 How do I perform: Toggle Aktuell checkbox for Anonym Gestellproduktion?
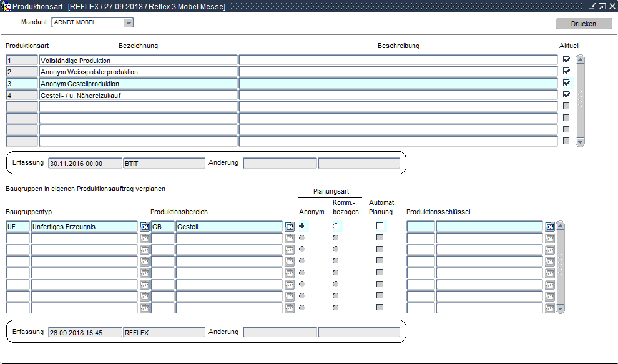pyautogui.click(x=567, y=83)
